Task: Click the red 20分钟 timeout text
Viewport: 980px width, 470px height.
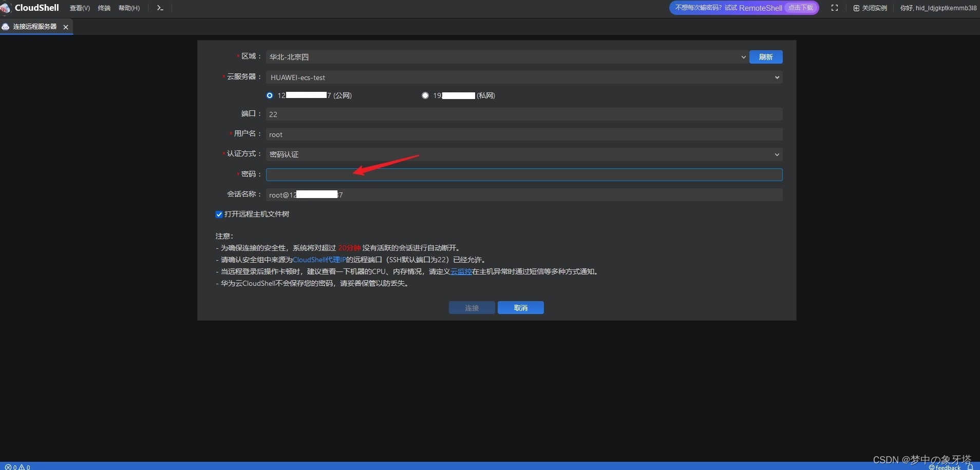Action: click(349, 248)
